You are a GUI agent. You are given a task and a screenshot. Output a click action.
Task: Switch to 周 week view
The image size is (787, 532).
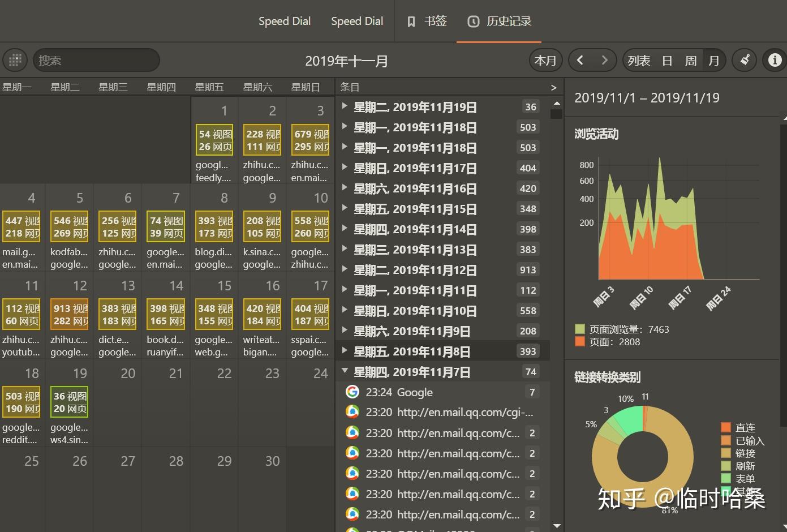pos(691,61)
